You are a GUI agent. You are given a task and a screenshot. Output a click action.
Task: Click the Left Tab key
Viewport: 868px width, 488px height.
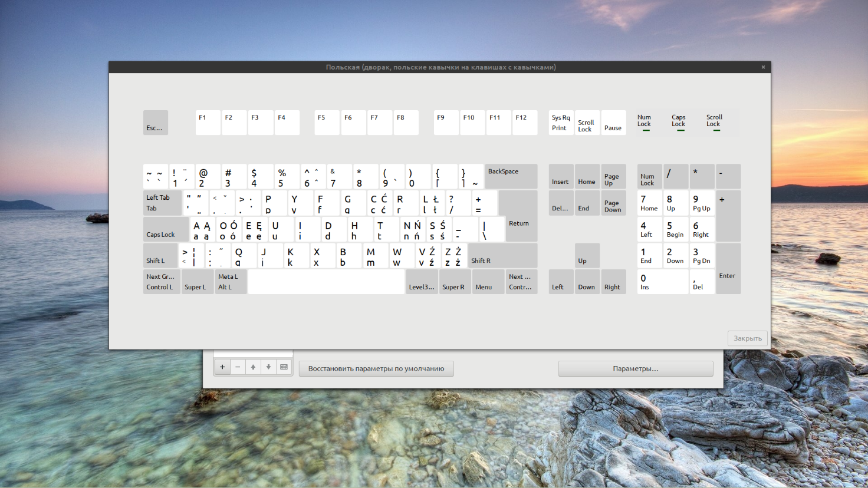pos(162,203)
